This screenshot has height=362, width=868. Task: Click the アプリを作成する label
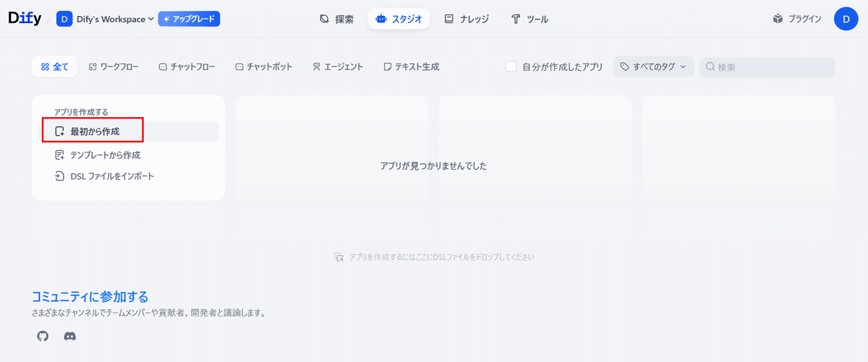point(81,112)
